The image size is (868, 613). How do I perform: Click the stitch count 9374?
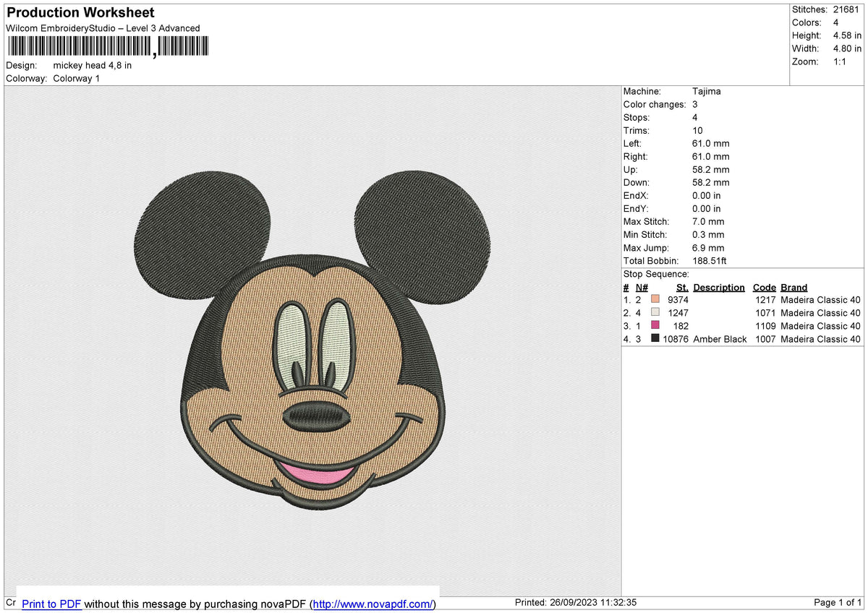[678, 299]
